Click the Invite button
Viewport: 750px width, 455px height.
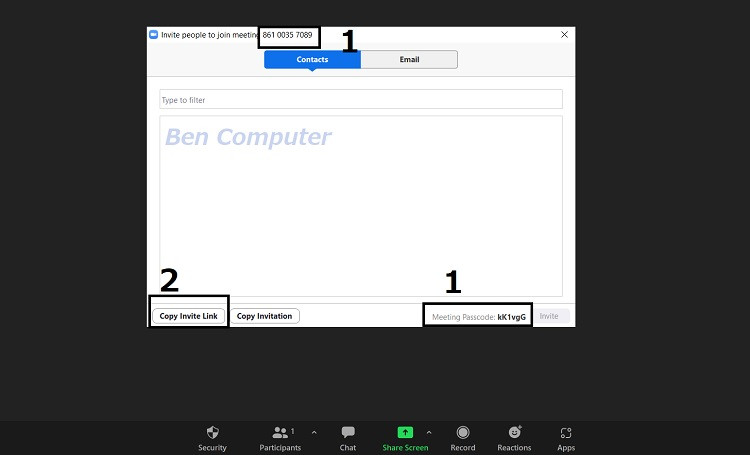coord(551,316)
